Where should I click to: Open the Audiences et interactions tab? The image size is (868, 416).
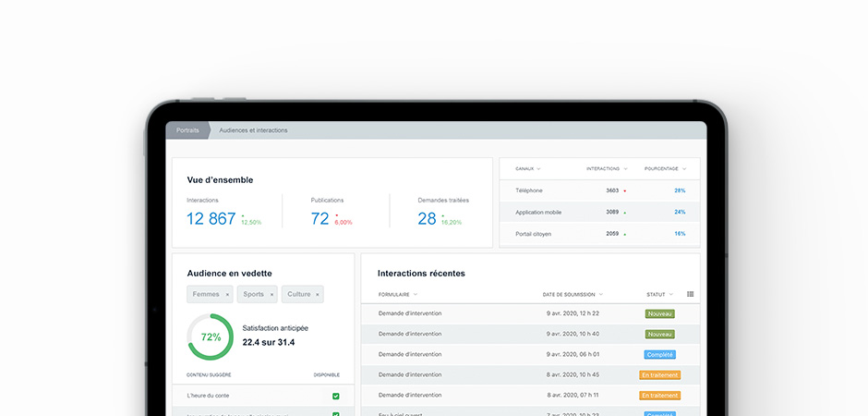coord(253,130)
